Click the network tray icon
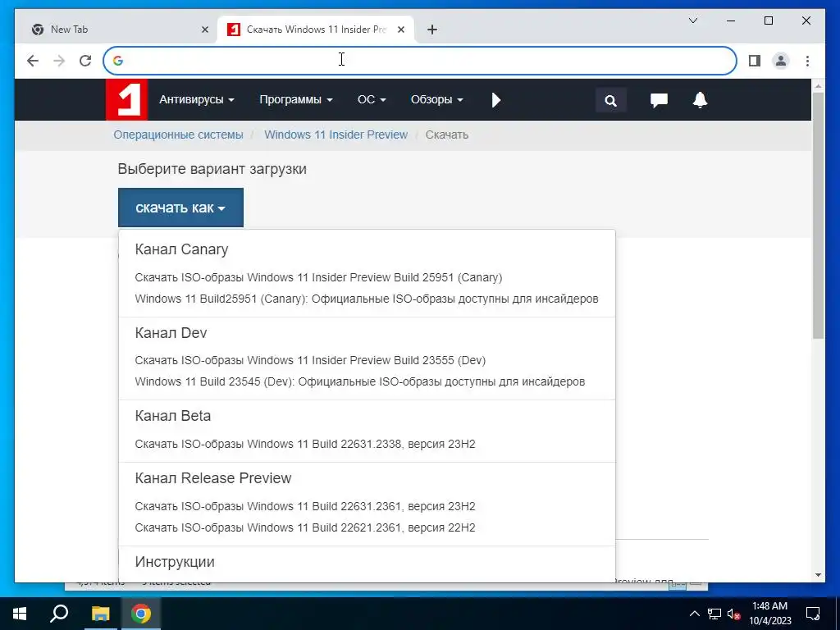This screenshot has width=840, height=630. (x=714, y=614)
